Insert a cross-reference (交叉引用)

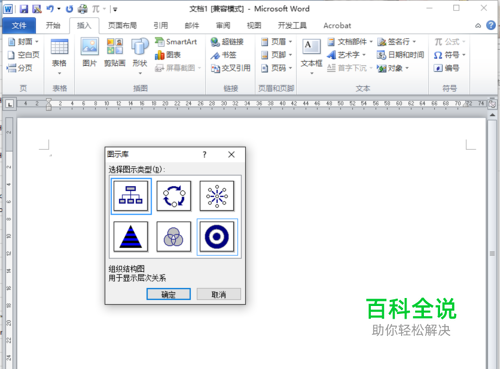pos(230,68)
